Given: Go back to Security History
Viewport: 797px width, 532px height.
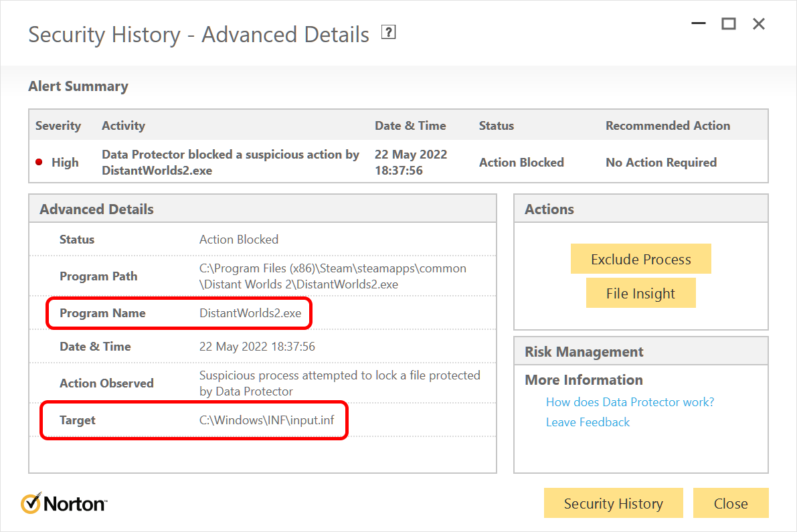Looking at the screenshot, I should point(613,503).
